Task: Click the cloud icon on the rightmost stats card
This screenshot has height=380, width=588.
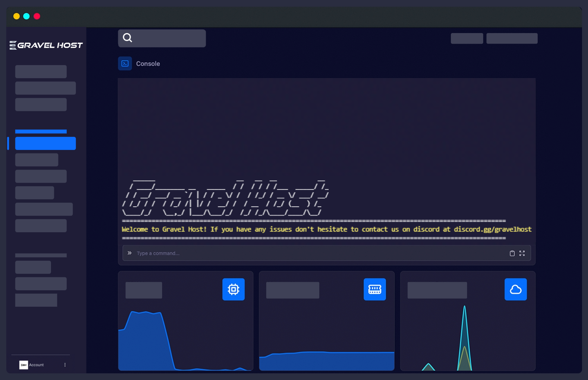Action: point(516,289)
